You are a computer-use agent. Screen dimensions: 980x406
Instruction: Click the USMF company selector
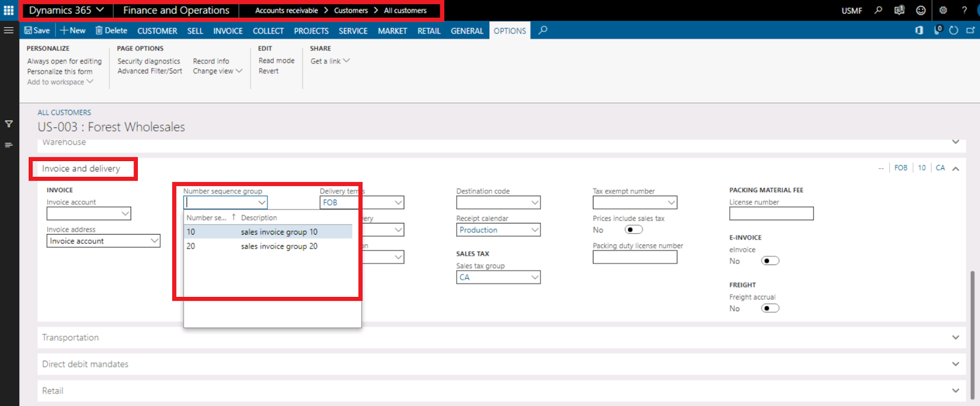pyautogui.click(x=851, y=11)
